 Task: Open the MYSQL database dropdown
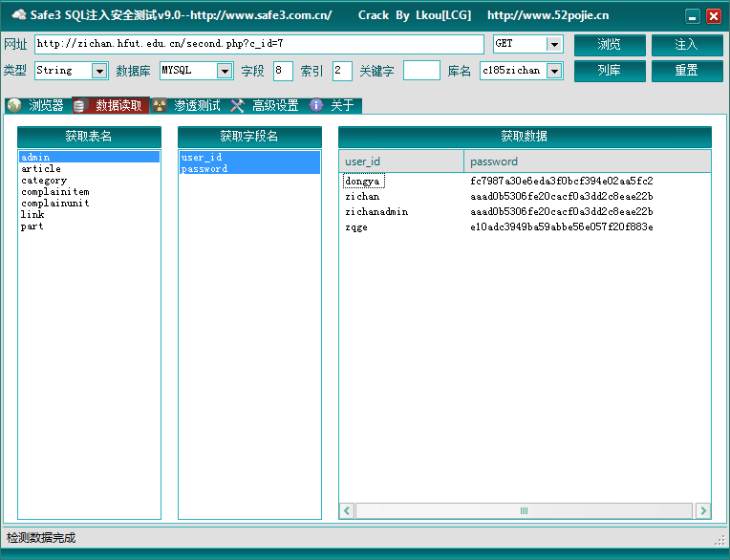(x=225, y=71)
